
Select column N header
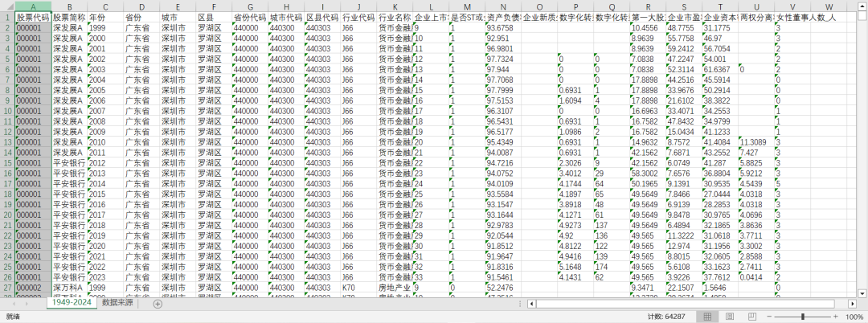click(x=502, y=6)
